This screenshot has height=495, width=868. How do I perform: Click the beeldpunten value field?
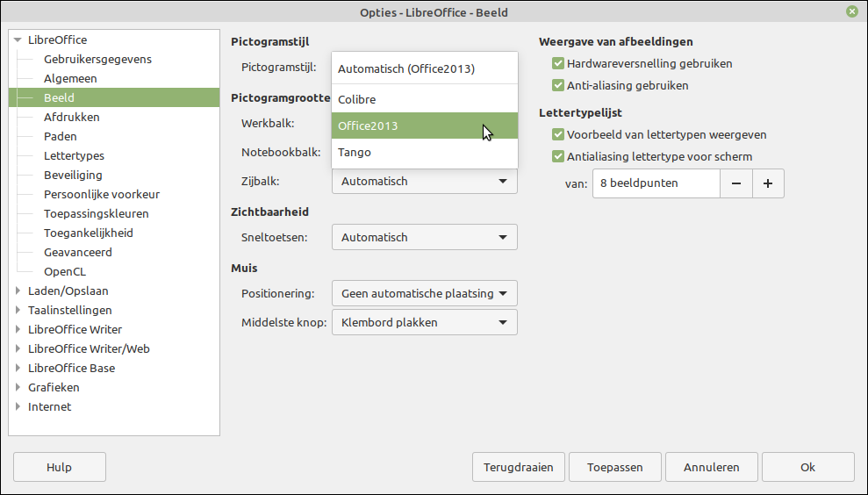(x=656, y=183)
